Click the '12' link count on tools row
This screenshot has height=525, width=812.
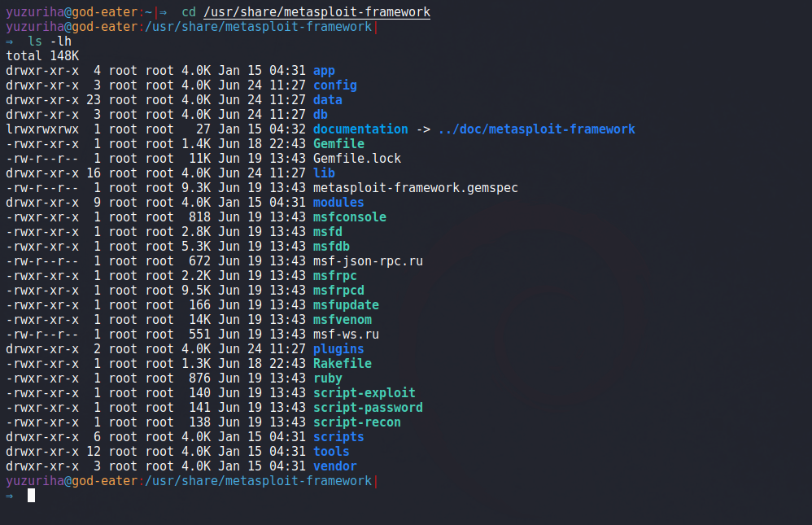(94, 452)
